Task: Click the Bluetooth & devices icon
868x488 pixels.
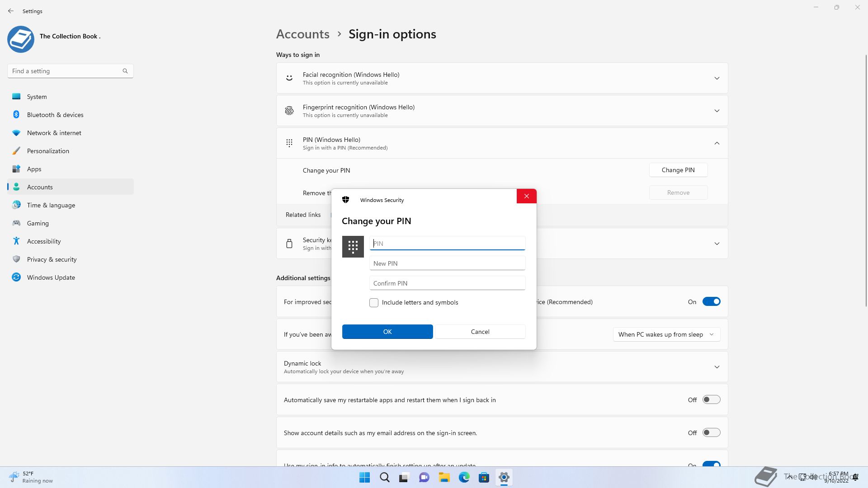Action: [x=16, y=114]
